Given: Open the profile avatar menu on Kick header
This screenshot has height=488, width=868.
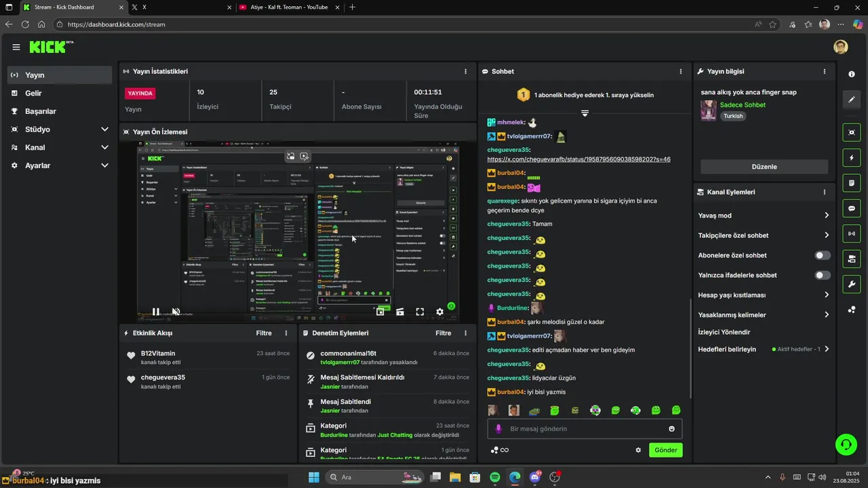Looking at the screenshot, I should tap(841, 47).
